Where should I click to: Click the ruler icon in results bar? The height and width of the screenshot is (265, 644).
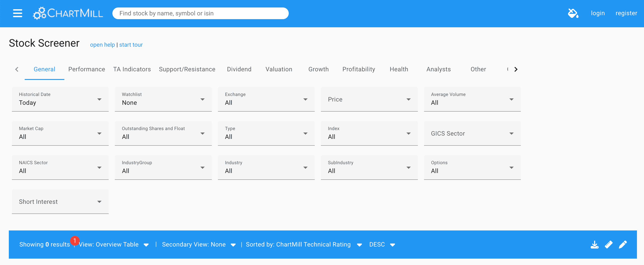(609, 245)
